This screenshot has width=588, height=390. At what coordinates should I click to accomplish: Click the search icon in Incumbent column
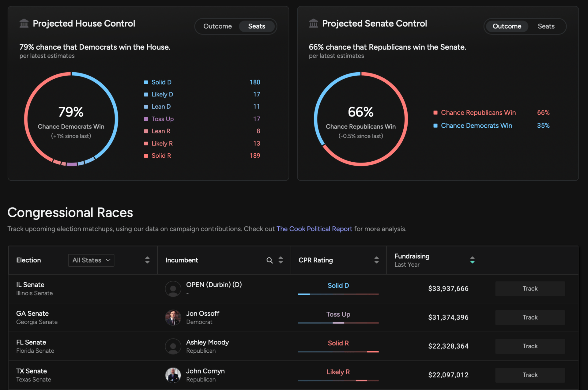[x=269, y=260]
